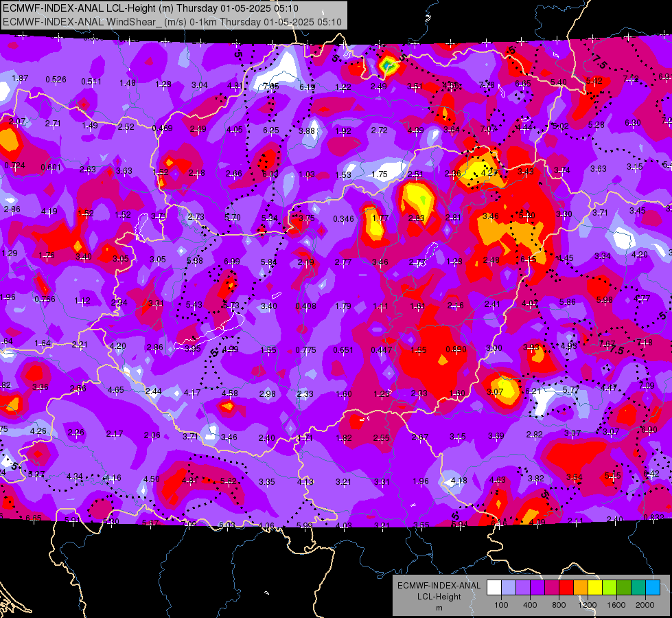Screen dimensions: 672x618
Task: Click the LCL-Height label in legend
Action: [439, 597]
